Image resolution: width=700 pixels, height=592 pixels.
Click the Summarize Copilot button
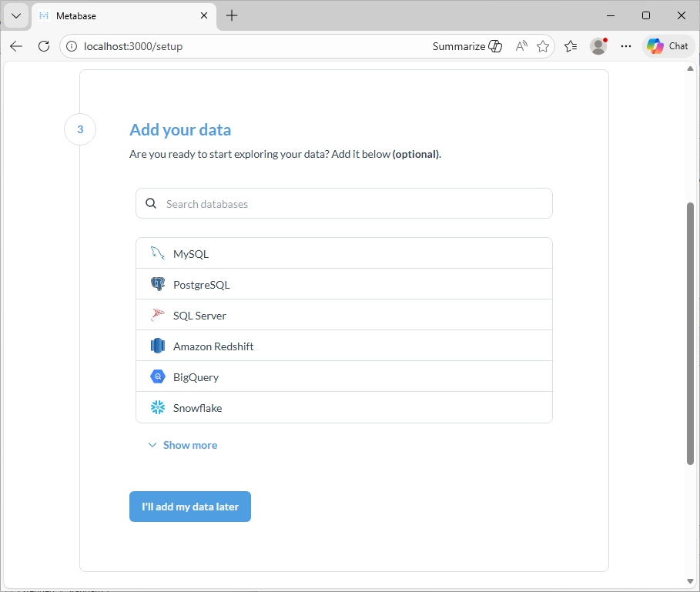467,46
